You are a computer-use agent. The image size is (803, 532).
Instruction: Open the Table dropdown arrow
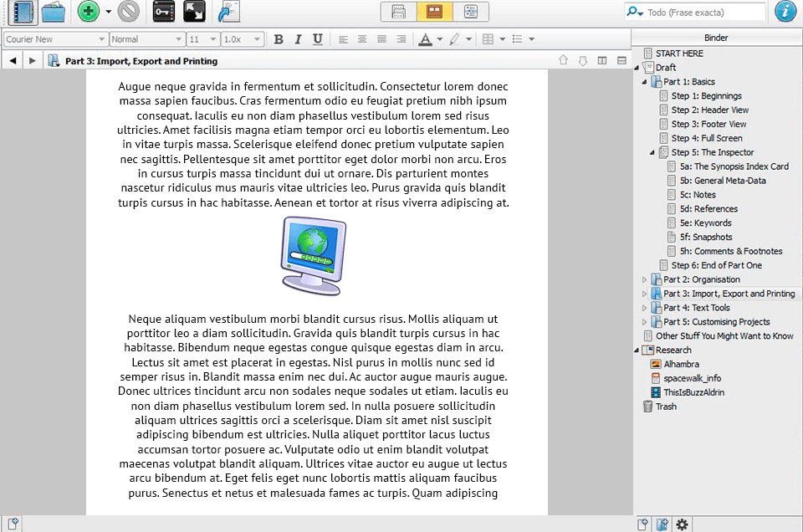click(x=503, y=39)
